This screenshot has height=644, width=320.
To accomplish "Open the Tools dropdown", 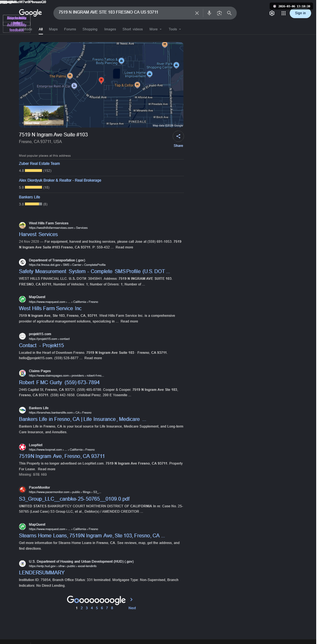I will pos(175,29).
